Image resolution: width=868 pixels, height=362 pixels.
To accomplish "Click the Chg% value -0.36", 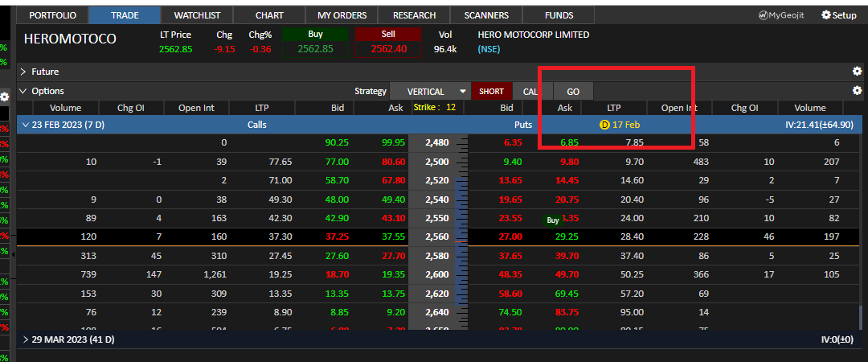I will click(x=260, y=49).
